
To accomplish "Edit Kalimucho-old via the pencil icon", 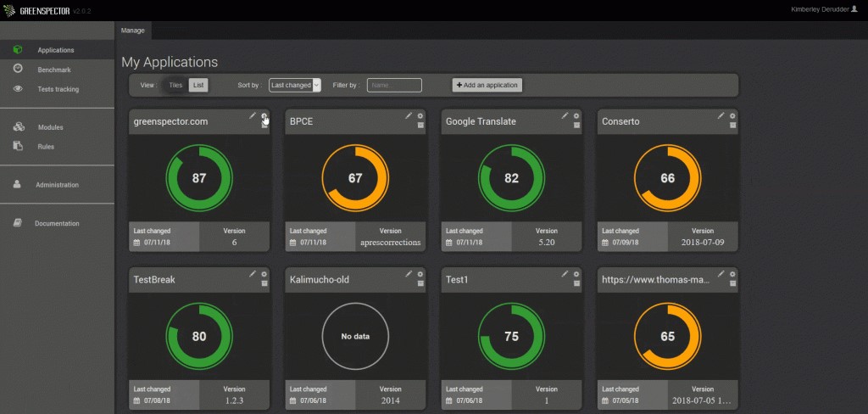I will [x=409, y=273].
